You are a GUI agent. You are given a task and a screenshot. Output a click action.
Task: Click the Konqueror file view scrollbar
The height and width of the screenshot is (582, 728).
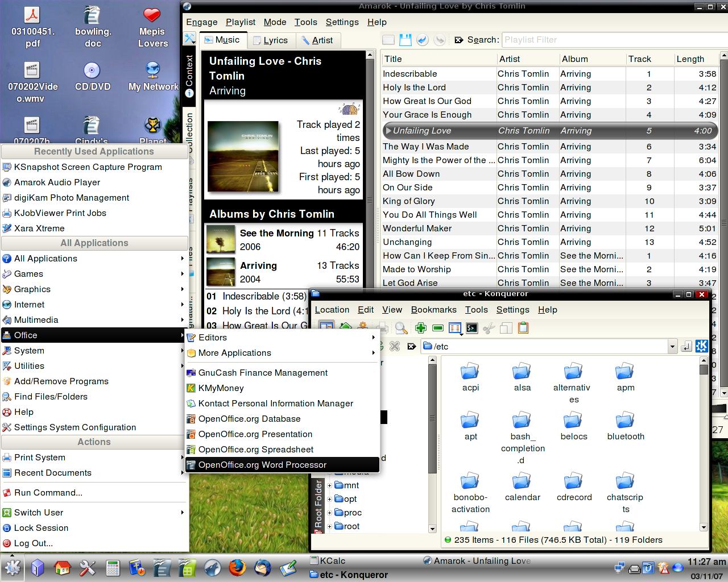(704, 444)
